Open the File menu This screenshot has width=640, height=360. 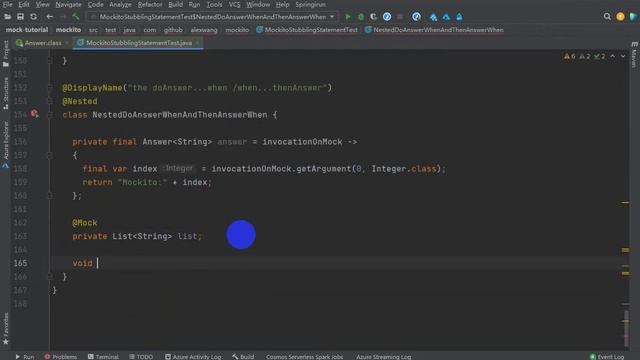click(7, 4)
